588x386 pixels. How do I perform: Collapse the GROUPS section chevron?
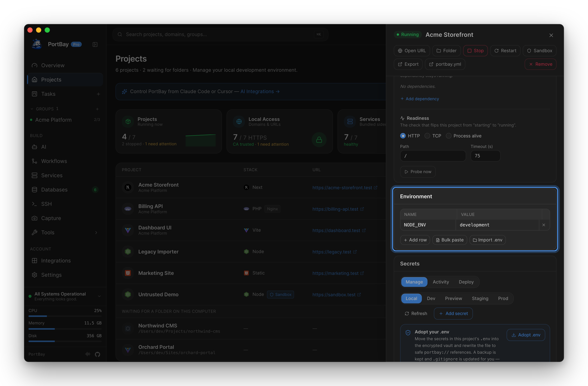coord(32,109)
